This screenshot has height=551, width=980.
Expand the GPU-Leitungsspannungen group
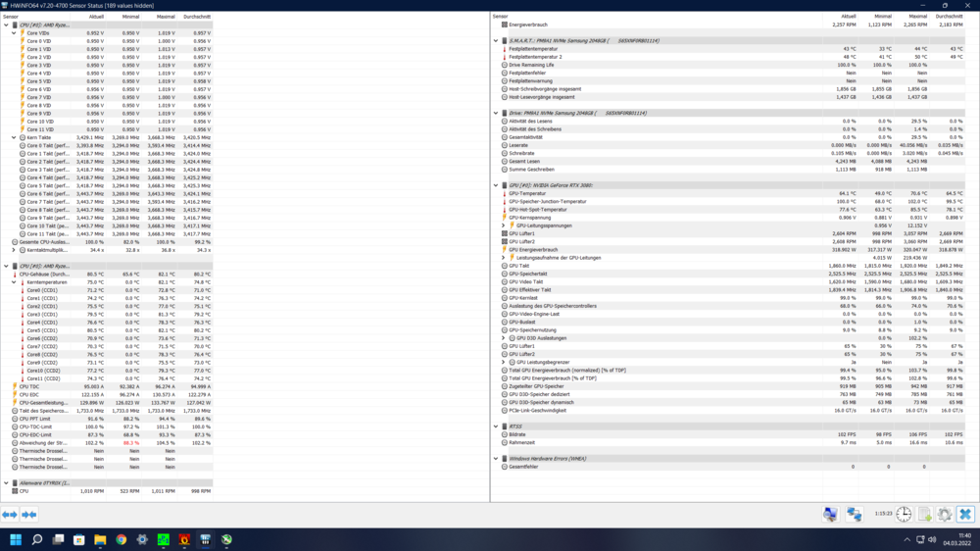[504, 225]
